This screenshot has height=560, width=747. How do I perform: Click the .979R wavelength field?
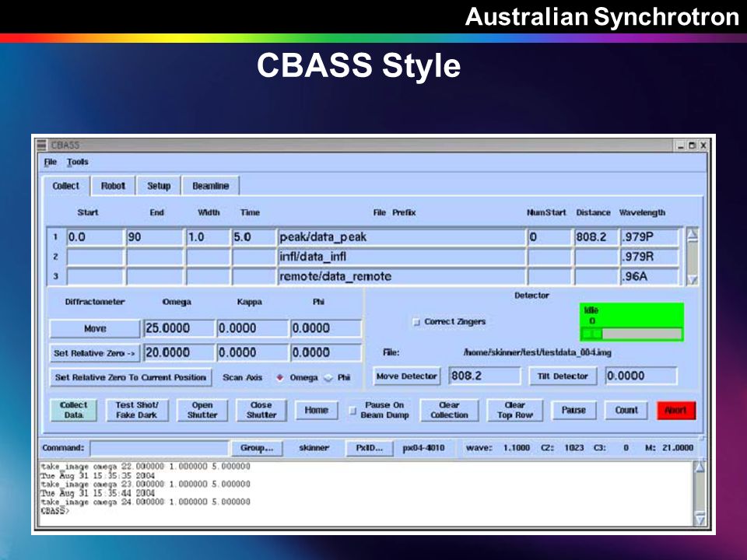pyautogui.click(x=649, y=257)
